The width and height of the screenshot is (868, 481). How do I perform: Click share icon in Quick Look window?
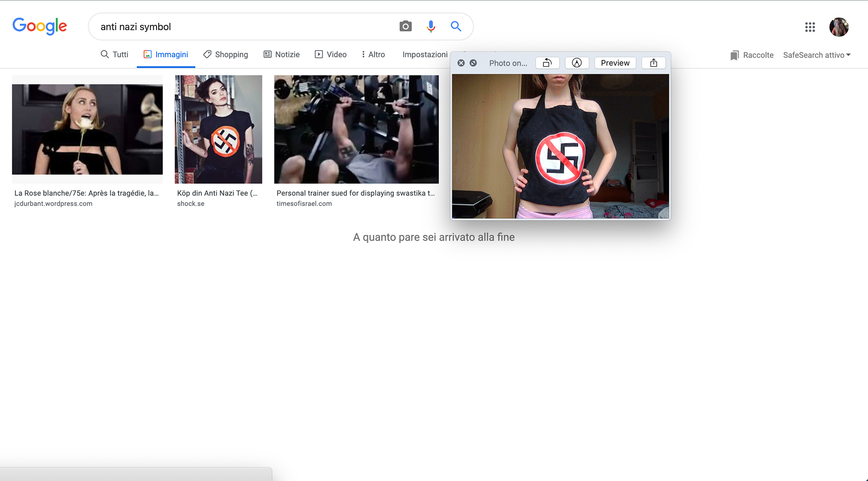[653, 63]
